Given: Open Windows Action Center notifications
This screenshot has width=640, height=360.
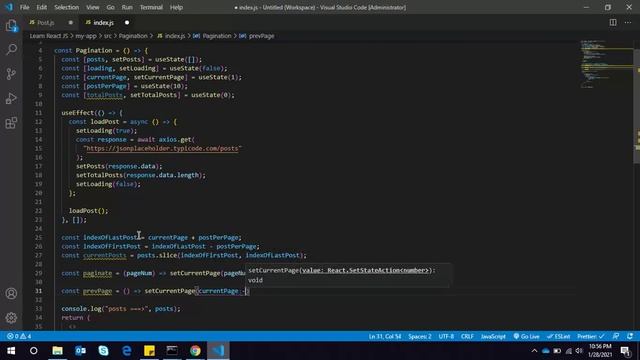Looking at the screenshot, I should click(625, 351).
